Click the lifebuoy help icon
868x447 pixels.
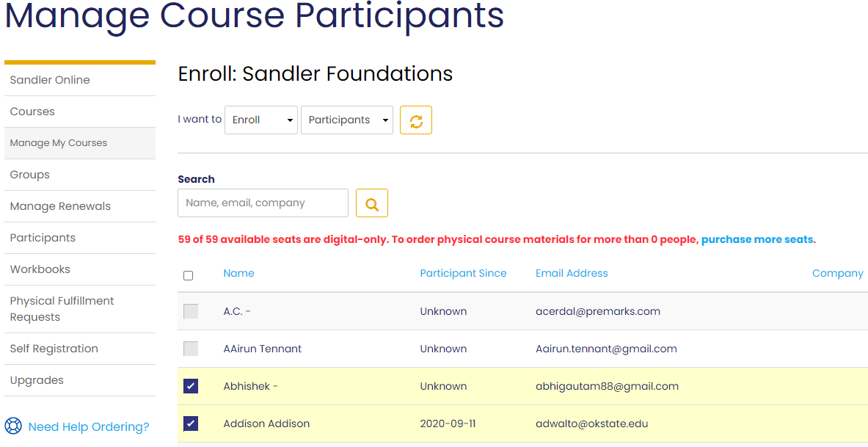[x=12, y=426]
